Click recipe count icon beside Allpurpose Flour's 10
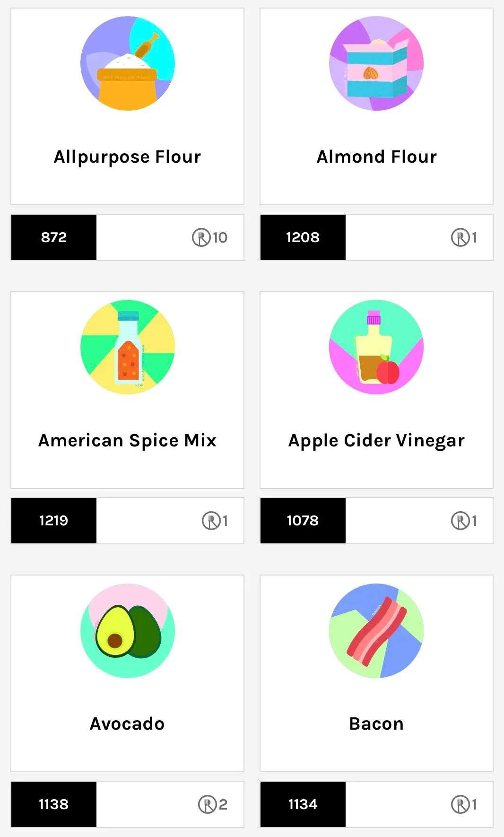Image resolution: width=504 pixels, height=837 pixels. 201,237
